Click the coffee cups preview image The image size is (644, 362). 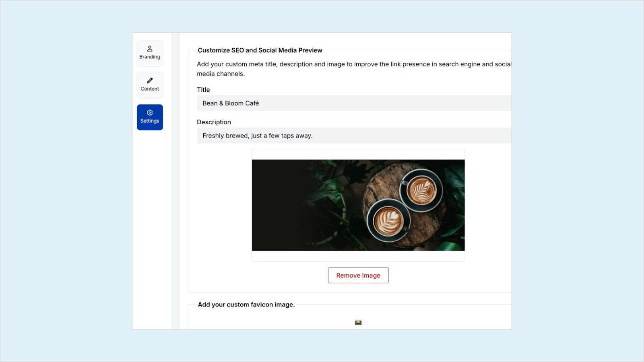(358, 205)
